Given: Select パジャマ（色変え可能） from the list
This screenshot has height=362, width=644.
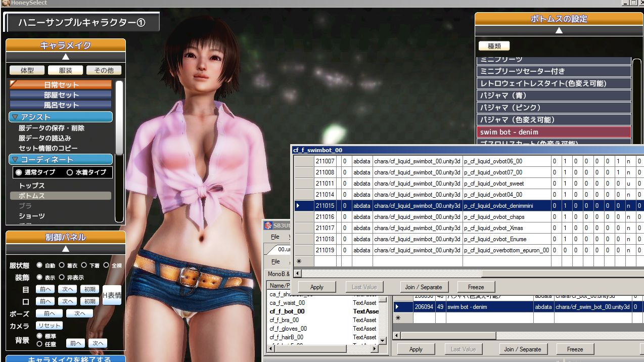Looking at the screenshot, I should [554, 120].
